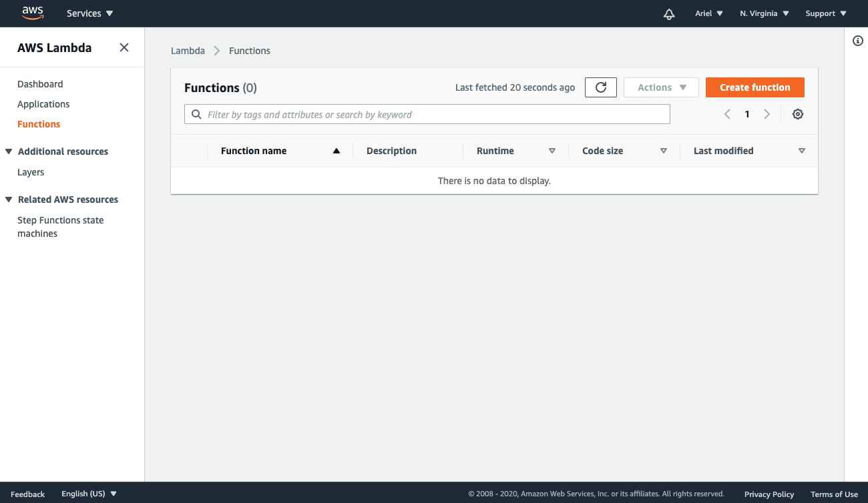Open the Ariel account dropdown
The width and height of the screenshot is (868, 503).
709,13
